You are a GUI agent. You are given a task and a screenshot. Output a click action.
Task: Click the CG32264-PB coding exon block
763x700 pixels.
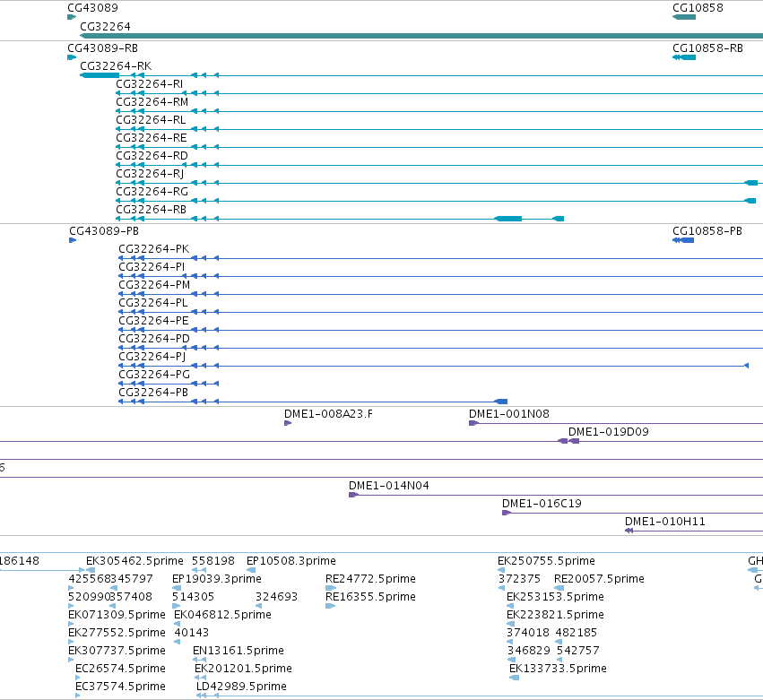tap(500, 402)
